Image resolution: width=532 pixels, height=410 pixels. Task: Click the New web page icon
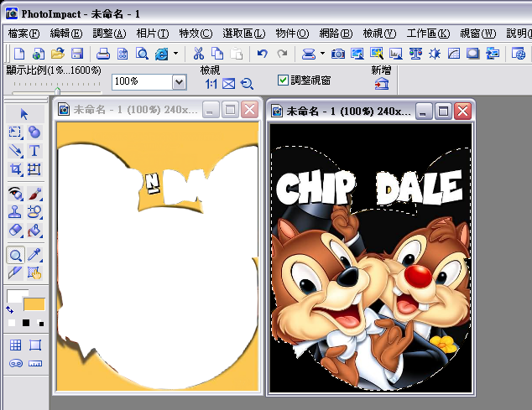(x=39, y=54)
